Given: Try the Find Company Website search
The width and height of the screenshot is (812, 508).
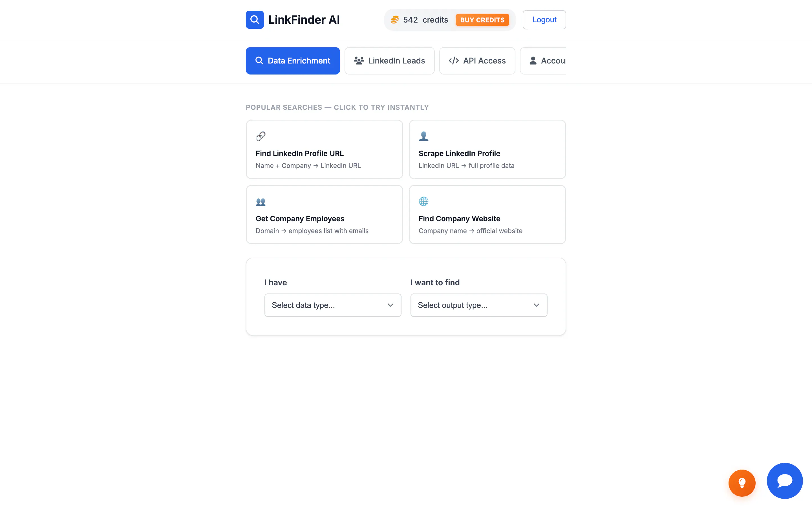Looking at the screenshot, I should coord(487,215).
